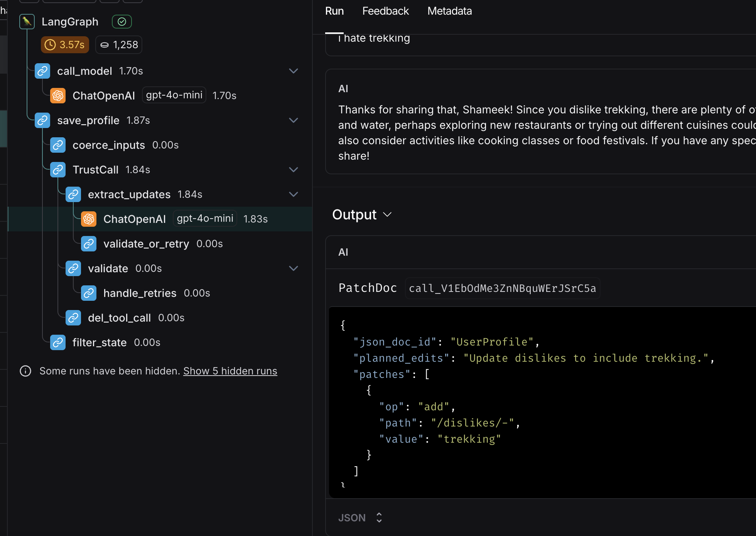This screenshot has height=536, width=756.
Task: Click the LangGraph parrot icon
Action: (27, 22)
